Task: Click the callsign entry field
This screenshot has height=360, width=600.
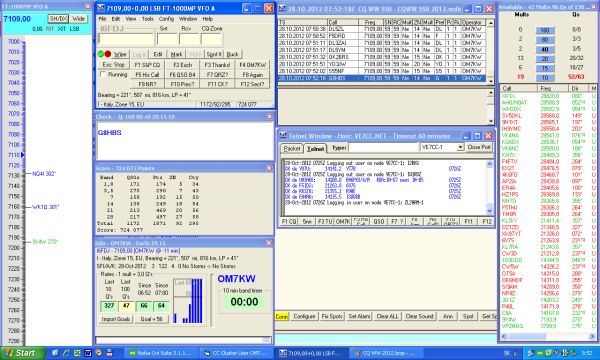Action: tap(126, 39)
